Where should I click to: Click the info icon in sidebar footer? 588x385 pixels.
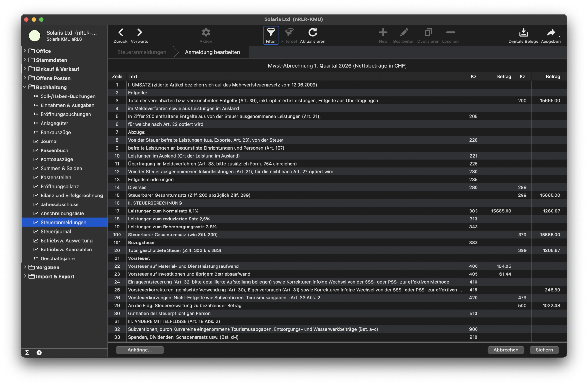[39, 353]
